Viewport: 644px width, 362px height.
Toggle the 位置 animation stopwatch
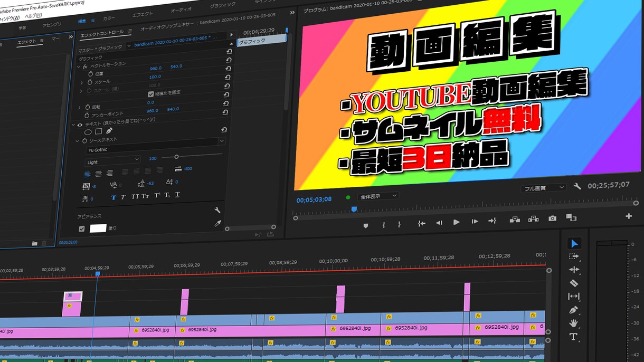tap(90, 74)
